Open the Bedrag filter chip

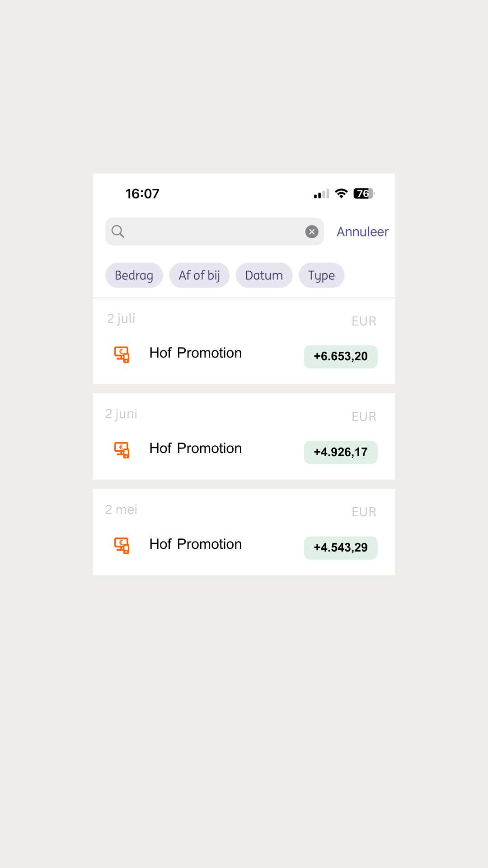point(134,275)
